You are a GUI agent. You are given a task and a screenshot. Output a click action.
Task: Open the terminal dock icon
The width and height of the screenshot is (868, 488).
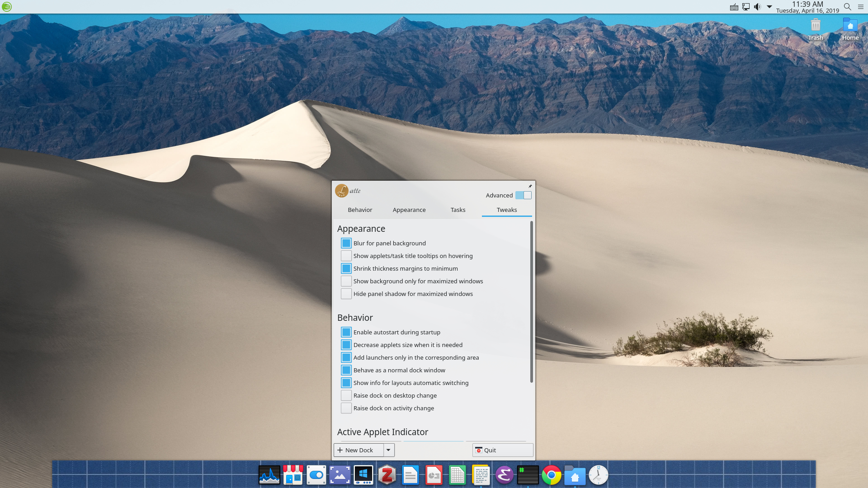(528, 475)
